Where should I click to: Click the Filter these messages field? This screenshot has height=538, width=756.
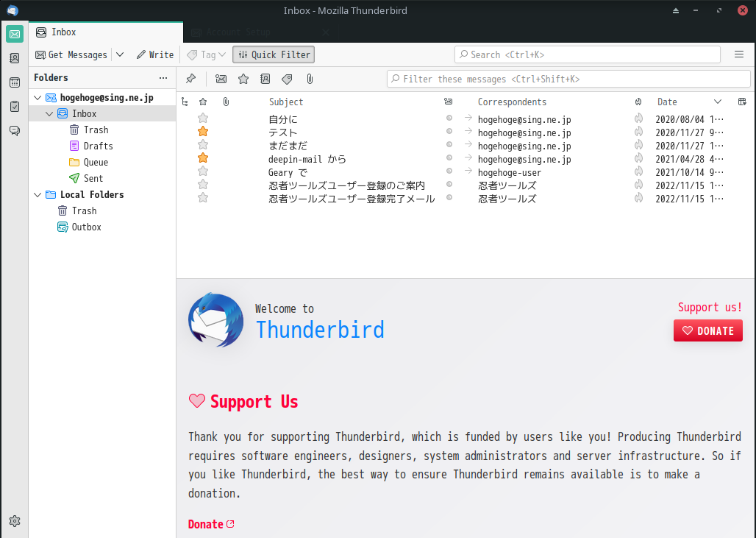568,79
